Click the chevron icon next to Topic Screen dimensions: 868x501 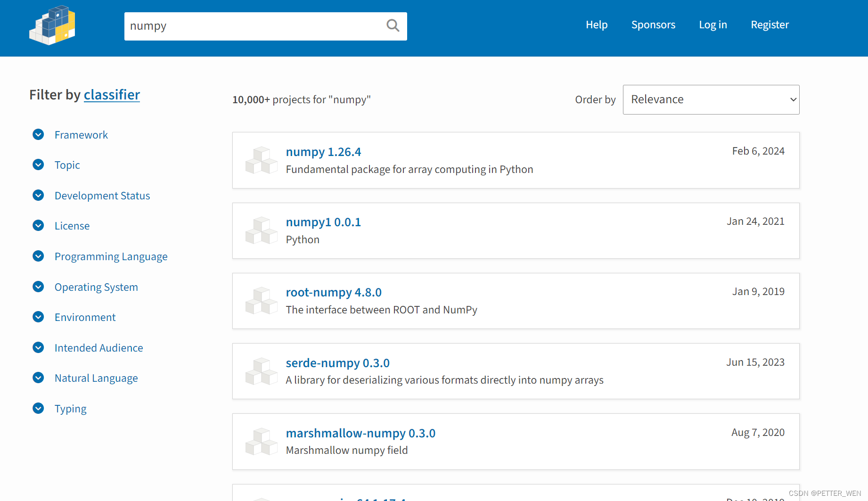click(38, 164)
